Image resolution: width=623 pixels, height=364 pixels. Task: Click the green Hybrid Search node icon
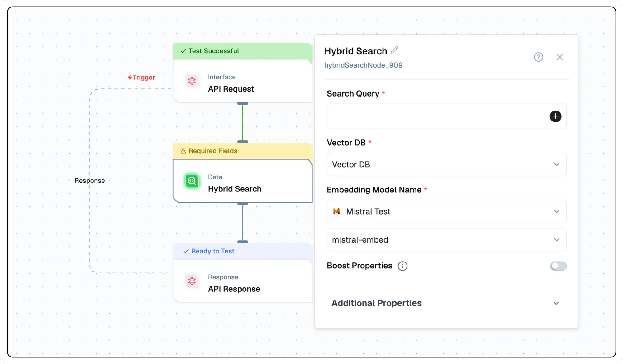(192, 181)
